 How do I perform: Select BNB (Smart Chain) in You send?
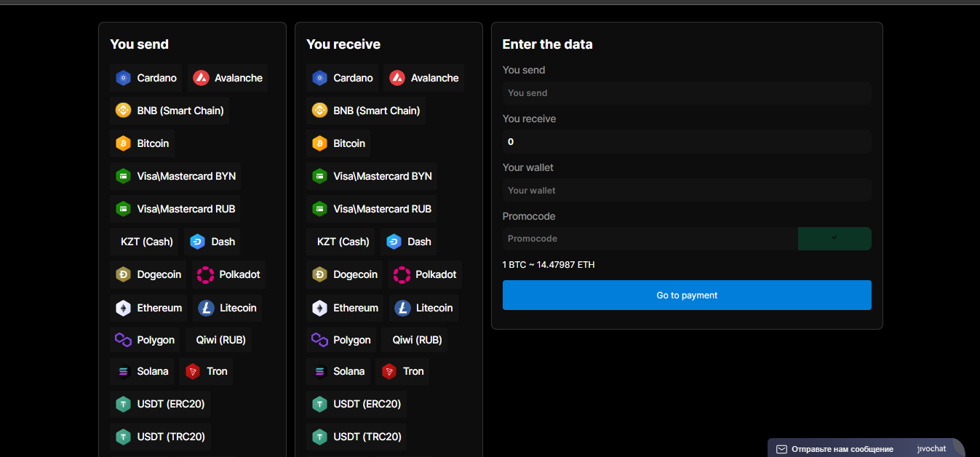[170, 111]
